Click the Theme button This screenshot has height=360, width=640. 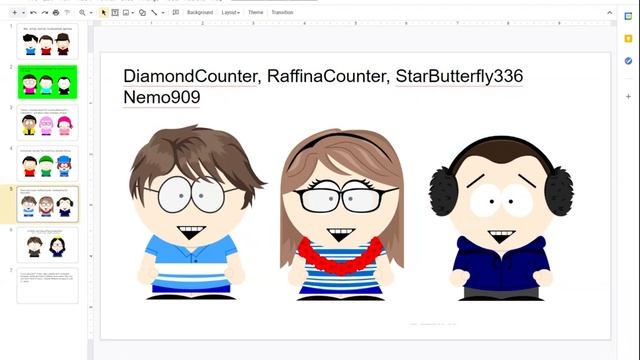point(256,13)
